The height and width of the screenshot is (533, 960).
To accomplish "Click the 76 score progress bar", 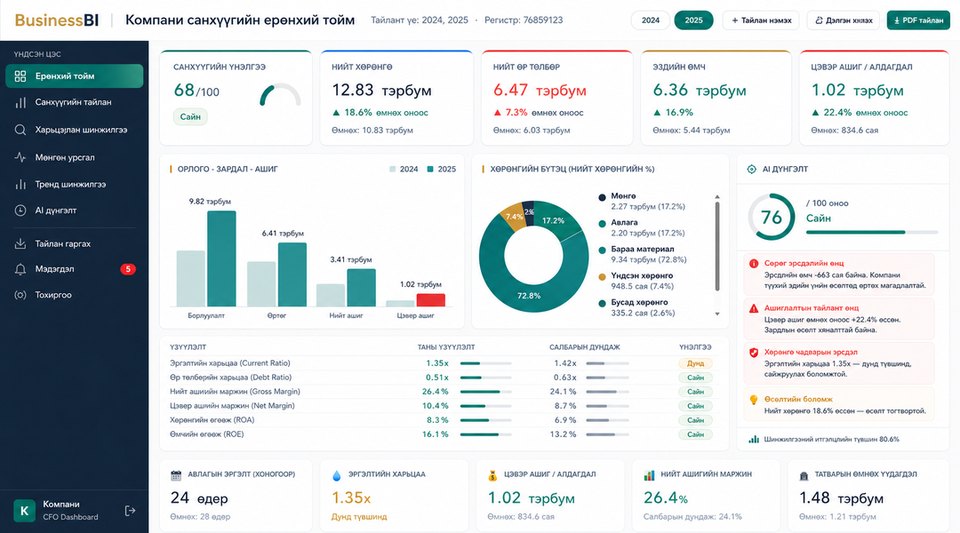I will click(872, 233).
